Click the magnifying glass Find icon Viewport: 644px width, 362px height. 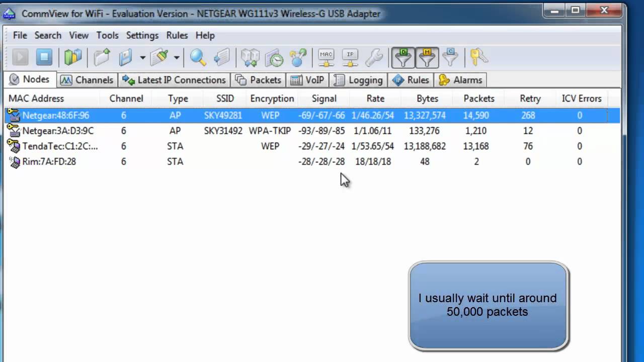click(198, 57)
